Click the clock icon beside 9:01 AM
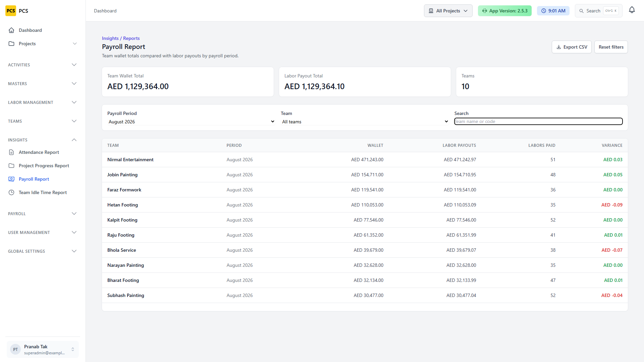Viewport: 644px width, 362px height. pos(544,11)
